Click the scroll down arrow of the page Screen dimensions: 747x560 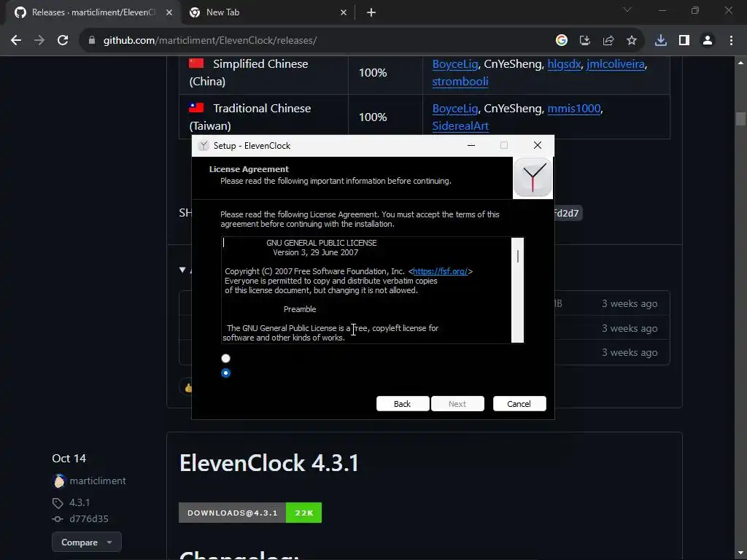coord(740,554)
